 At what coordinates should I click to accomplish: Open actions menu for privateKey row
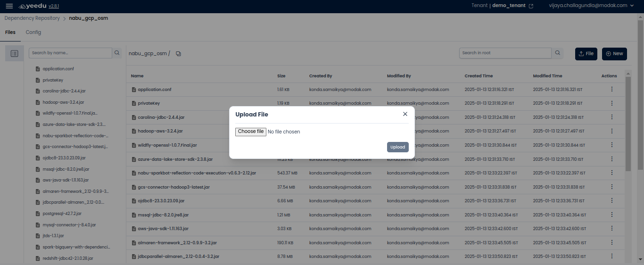[612, 103]
